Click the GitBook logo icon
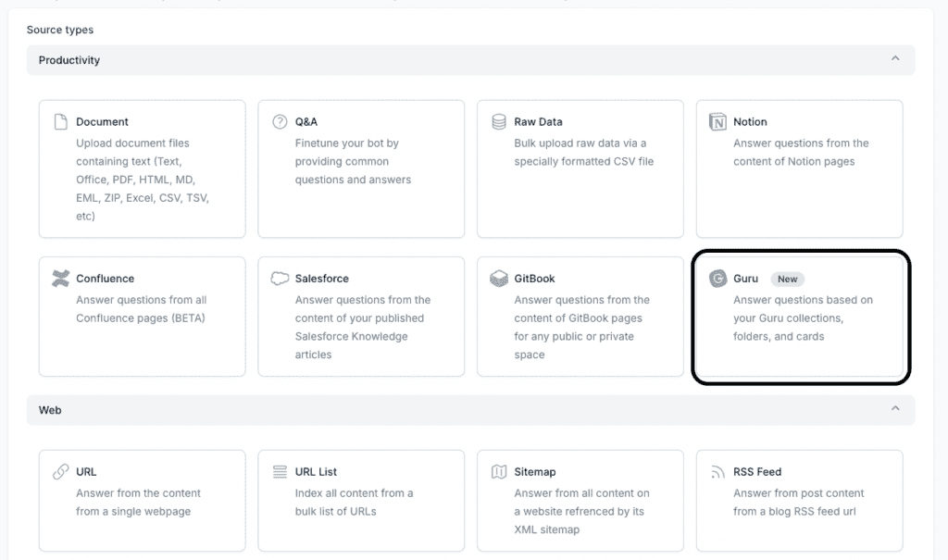 [499, 279]
